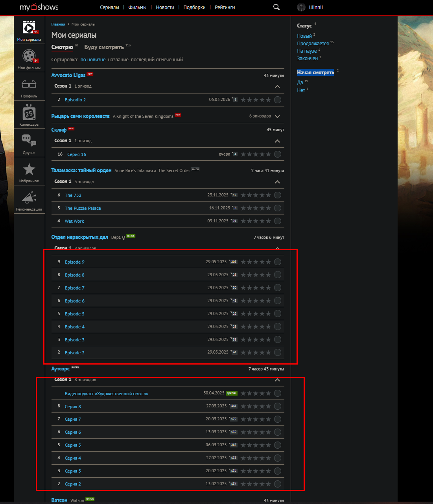Collapse Season 1 of Аутсорс
Screen dimensions: 433x504
coord(277,380)
